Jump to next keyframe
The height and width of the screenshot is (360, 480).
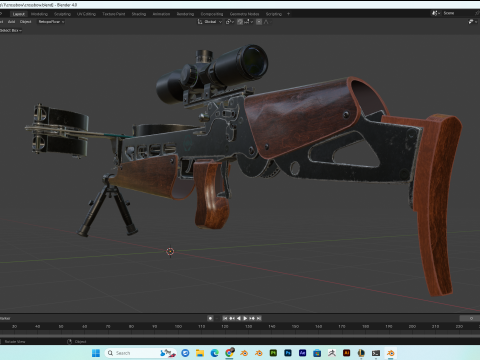pos(252,318)
